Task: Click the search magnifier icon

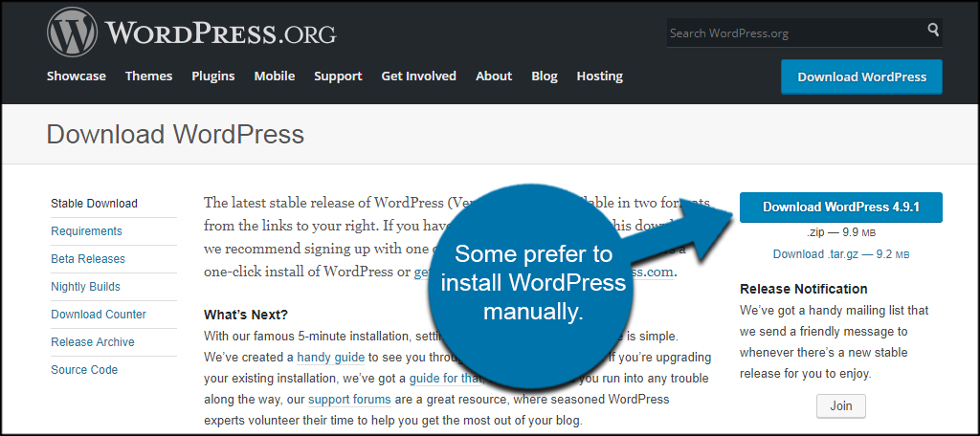Action: (933, 30)
